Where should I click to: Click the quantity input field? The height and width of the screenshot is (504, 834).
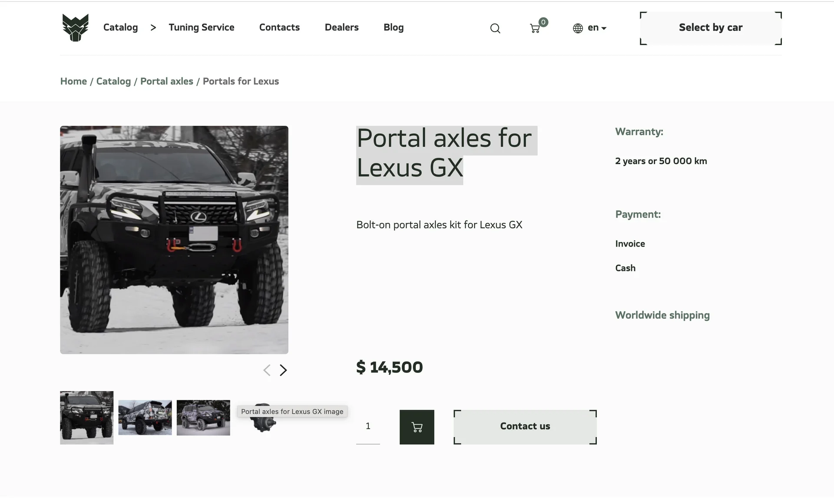tap(368, 426)
